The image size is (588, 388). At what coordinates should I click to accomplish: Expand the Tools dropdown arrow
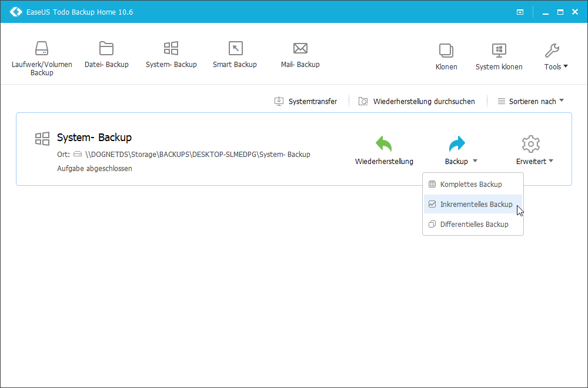point(566,66)
